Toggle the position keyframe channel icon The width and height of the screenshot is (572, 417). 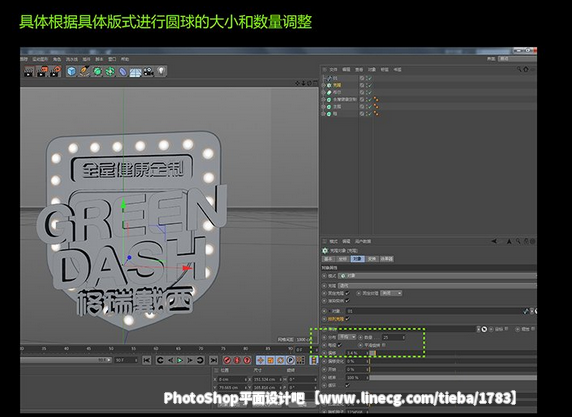click(260, 360)
